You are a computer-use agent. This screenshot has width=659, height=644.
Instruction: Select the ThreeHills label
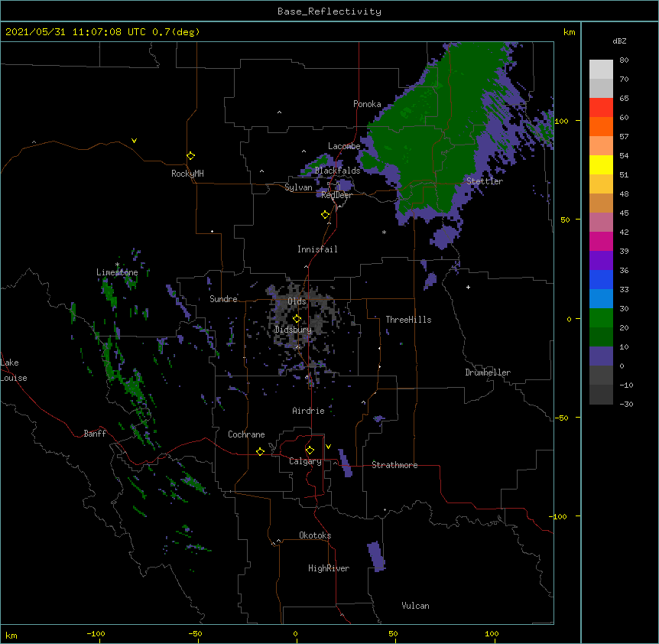[408, 320]
